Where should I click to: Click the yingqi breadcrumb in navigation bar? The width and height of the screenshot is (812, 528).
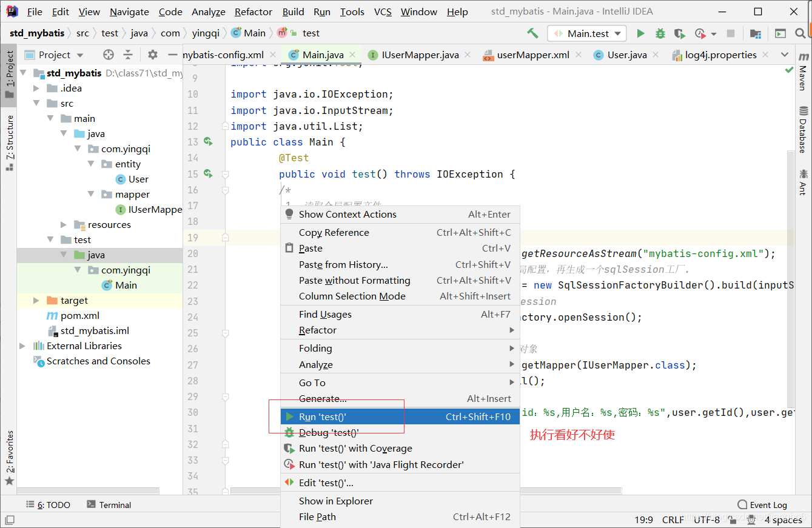coord(206,33)
